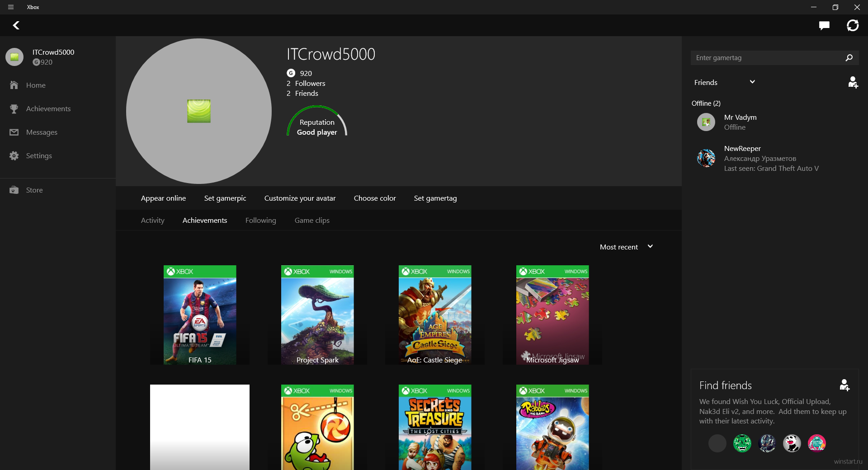Click the green monster suggested friend avatar
Image resolution: width=868 pixels, height=470 pixels.
742,443
